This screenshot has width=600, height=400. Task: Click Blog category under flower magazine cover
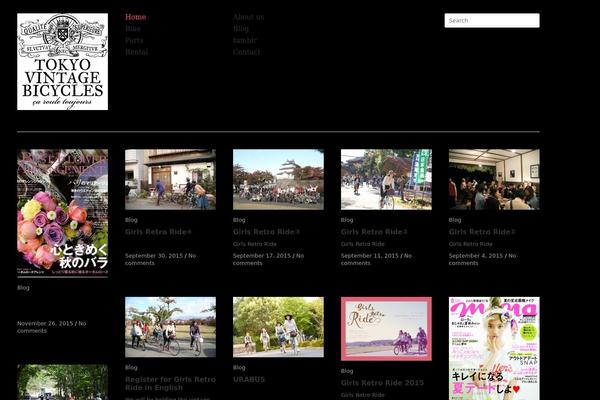tap(23, 287)
